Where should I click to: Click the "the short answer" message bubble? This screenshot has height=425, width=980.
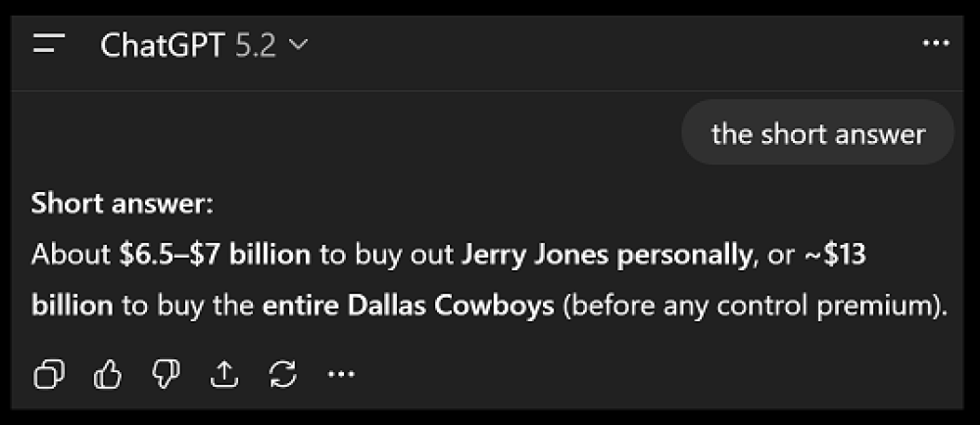pos(817,133)
